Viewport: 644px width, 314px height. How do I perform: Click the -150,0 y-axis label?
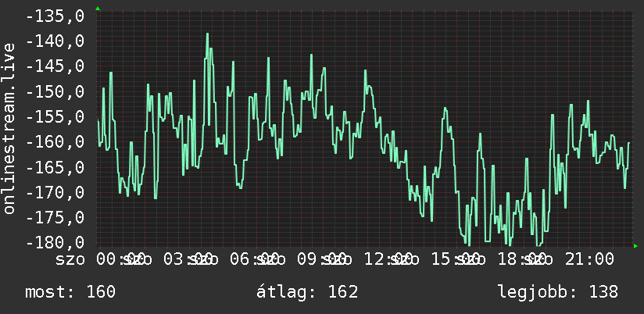coord(55,92)
